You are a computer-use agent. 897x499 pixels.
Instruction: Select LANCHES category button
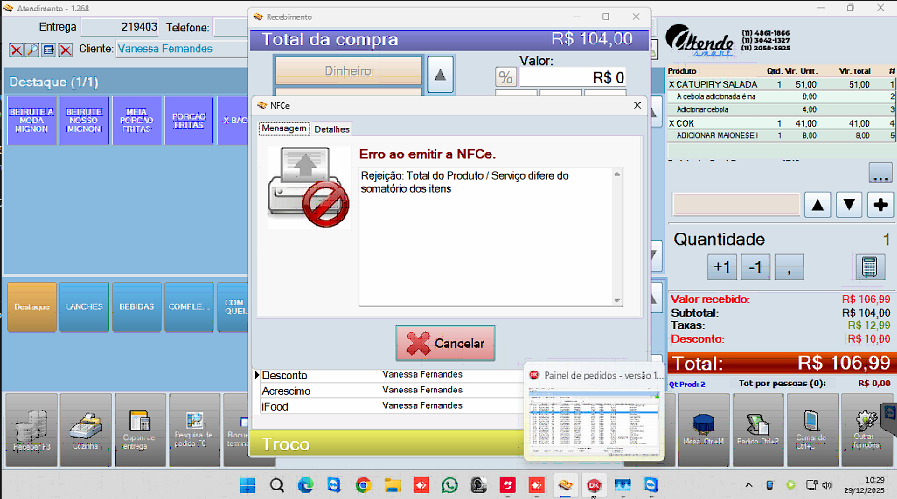click(x=84, y=307)
